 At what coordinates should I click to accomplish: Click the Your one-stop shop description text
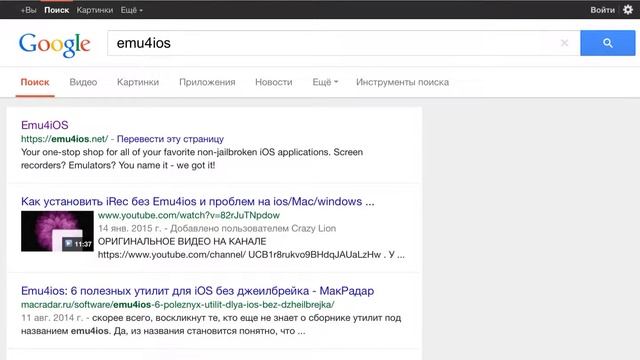[x=192, y=158]
